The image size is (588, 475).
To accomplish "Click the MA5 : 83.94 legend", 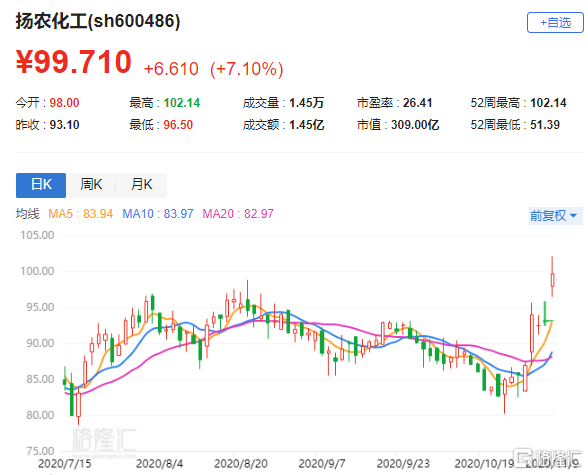I will 81,214.
